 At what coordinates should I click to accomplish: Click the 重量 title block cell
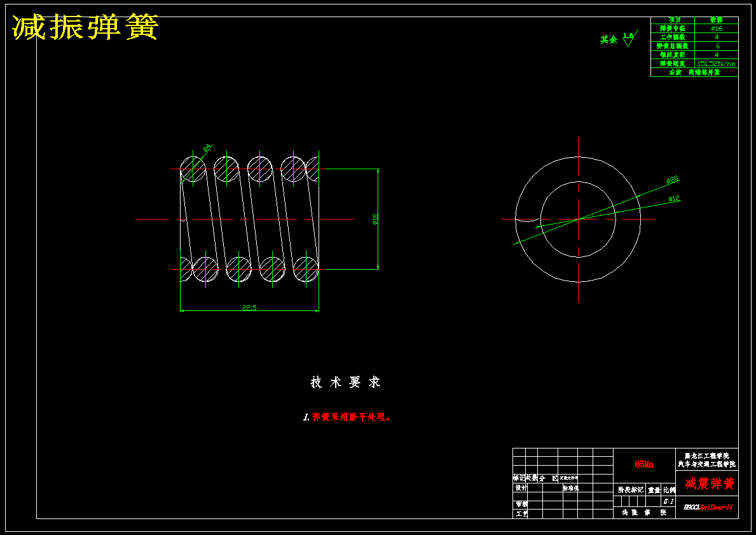click(x=654, y=490)
